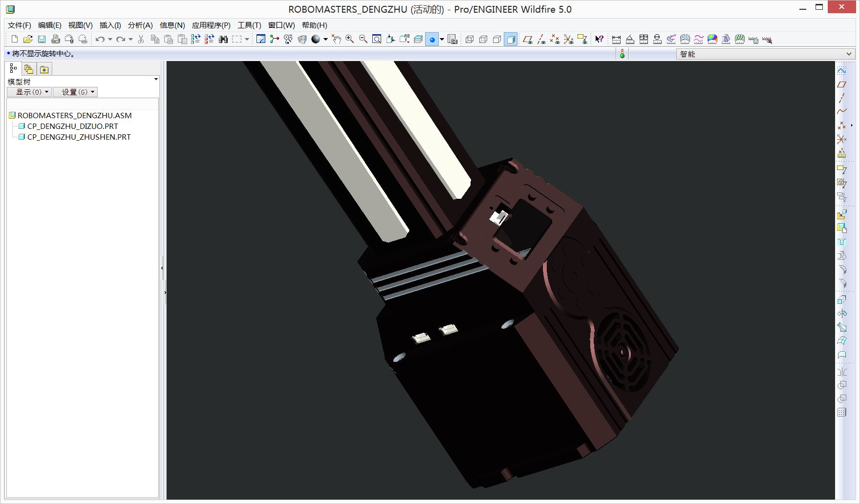Open the Redo history dropdown arrow
Image resolution: width=860 pixels, height=504 pixels.
click(130, 39)
